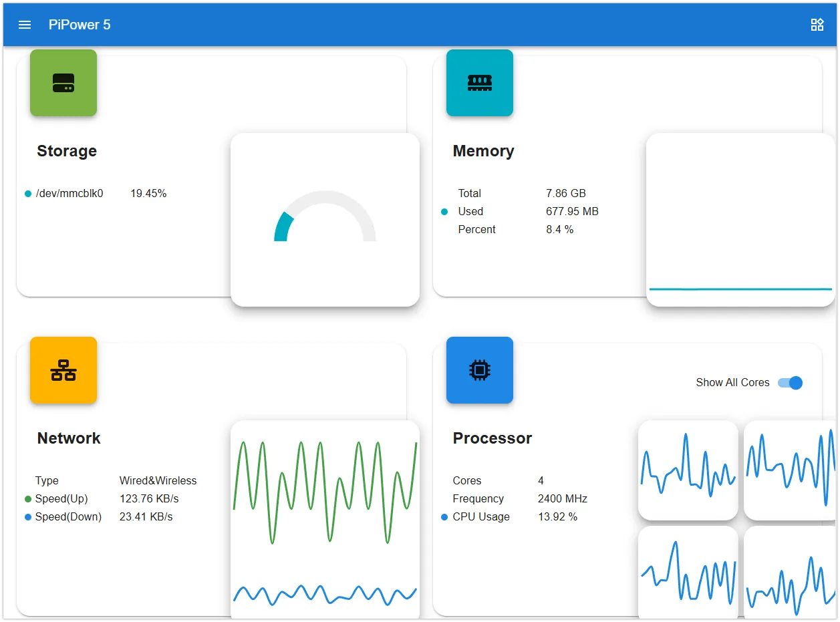Click the Type label in Network card

[x=47, y=481]
